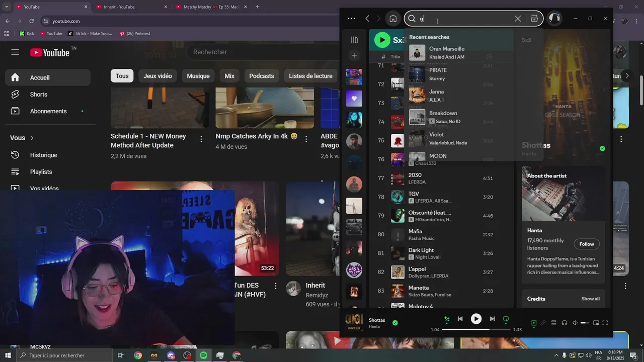Close the first YouTube browser tab
This screenshot has height=362, width=644.
pyautogui.click(x=86, y=7)
